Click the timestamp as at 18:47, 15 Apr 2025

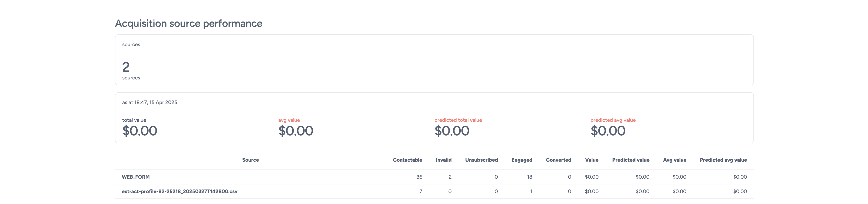click(150, 102)
